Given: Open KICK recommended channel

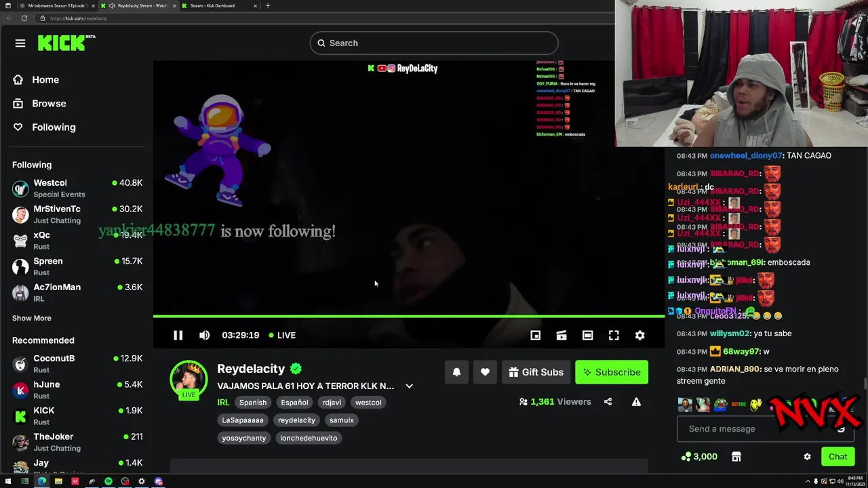Looking at the screenshot, I should (77, 416).
